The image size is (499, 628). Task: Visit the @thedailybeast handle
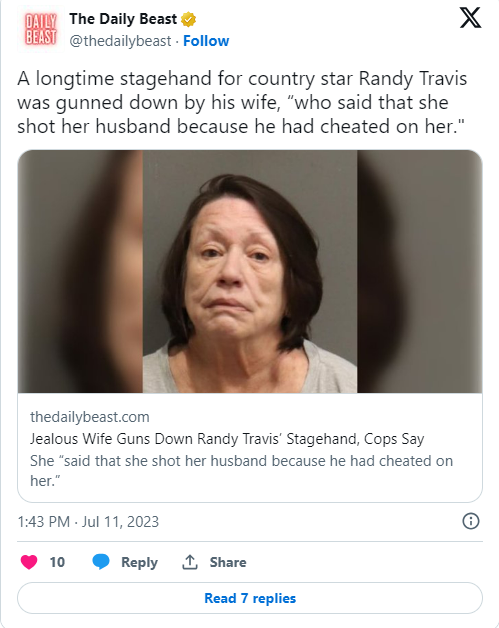pyautogui.click(x=120, y=41)
